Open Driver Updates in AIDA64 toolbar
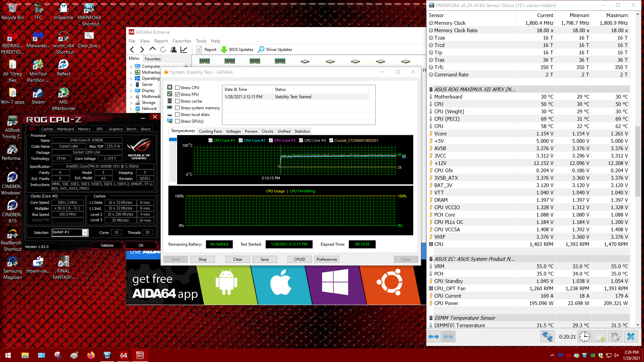The image size is (644, 362). [x=275, y=50]
